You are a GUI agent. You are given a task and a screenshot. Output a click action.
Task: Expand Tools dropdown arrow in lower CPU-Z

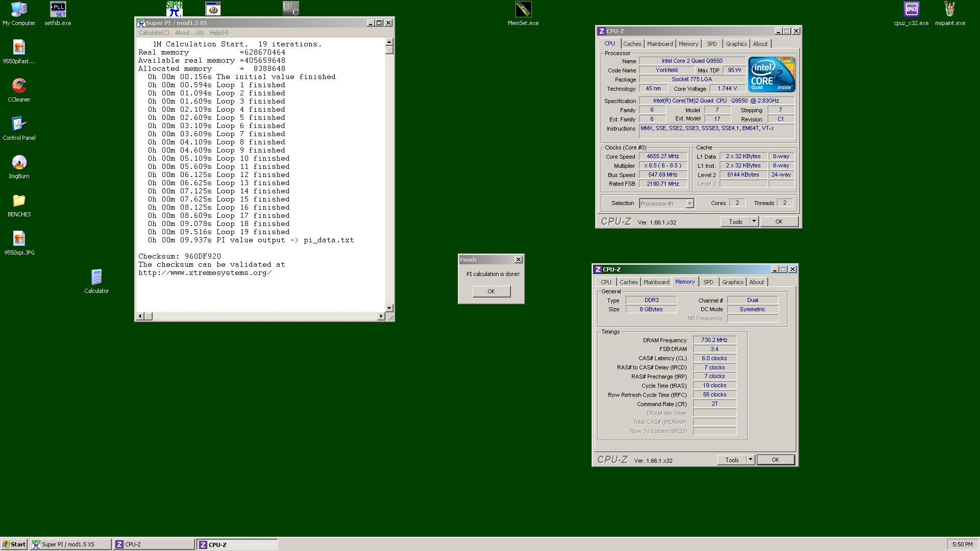[750, 460]
